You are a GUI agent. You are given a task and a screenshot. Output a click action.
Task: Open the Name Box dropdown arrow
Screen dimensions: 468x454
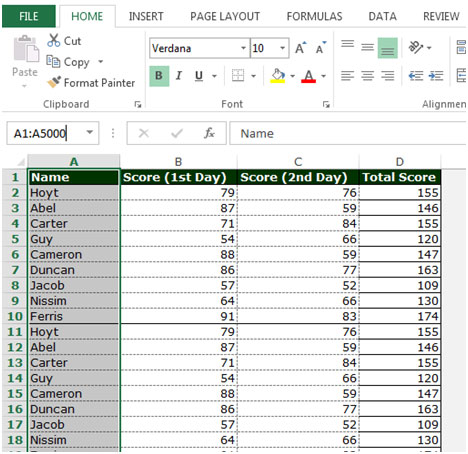(x=89, y=133)
